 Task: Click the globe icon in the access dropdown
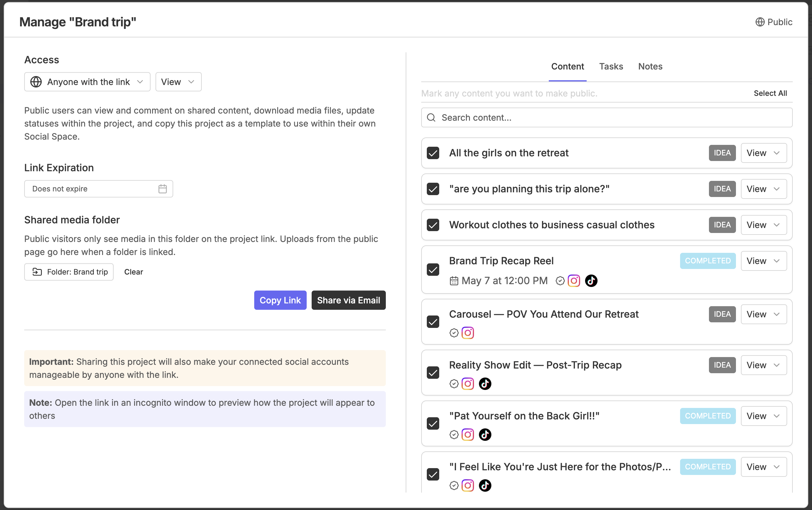click(x=36, y=82)
